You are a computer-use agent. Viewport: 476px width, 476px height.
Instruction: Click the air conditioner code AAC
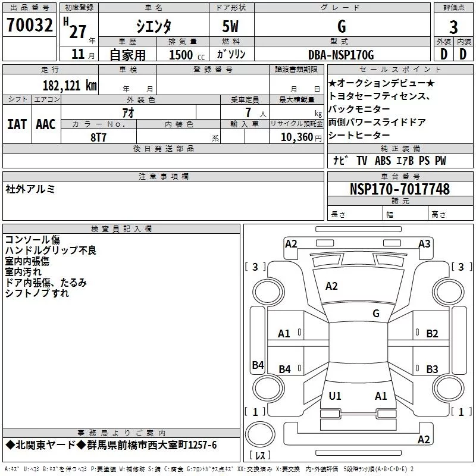click(x=46, y=124)
